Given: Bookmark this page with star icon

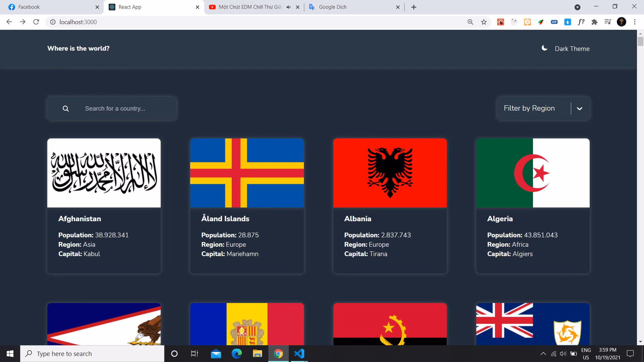Looking at the screenshot, I should 484,22.
